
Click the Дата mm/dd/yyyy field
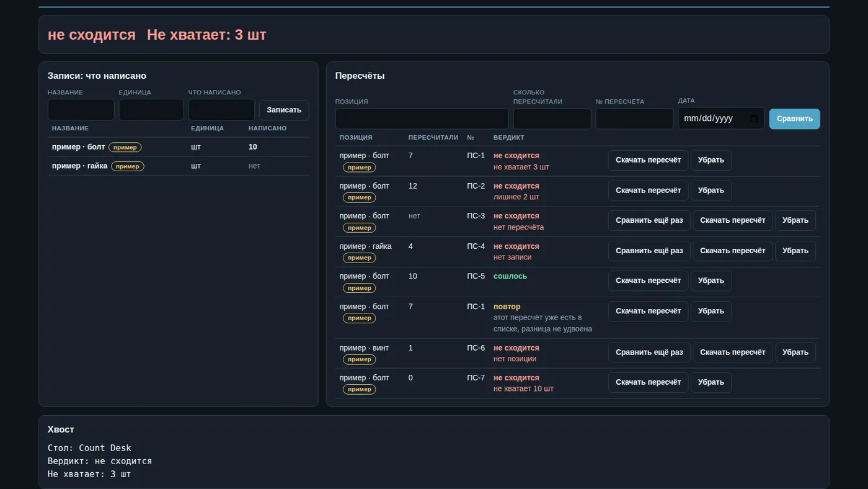point(721,119)
